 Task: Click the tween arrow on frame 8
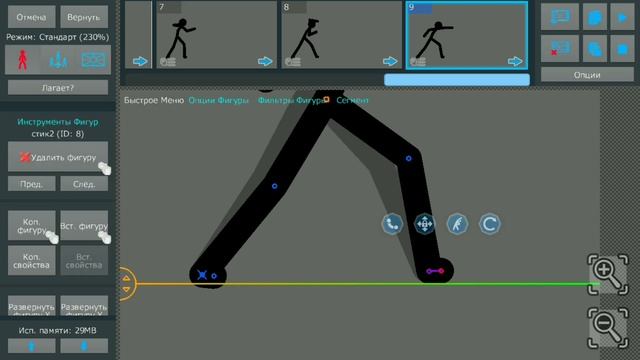point(390,61)
